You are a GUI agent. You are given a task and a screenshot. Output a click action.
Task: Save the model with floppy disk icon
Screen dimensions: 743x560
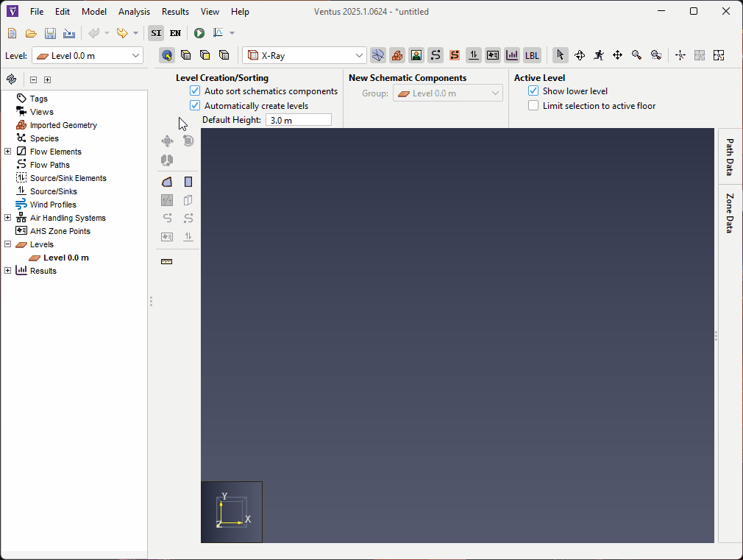click(50, 33)
